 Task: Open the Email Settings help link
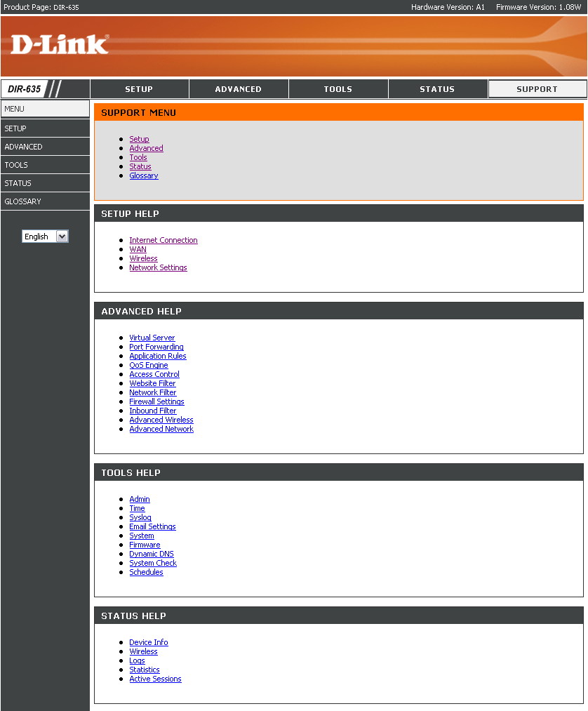point(152,526)
